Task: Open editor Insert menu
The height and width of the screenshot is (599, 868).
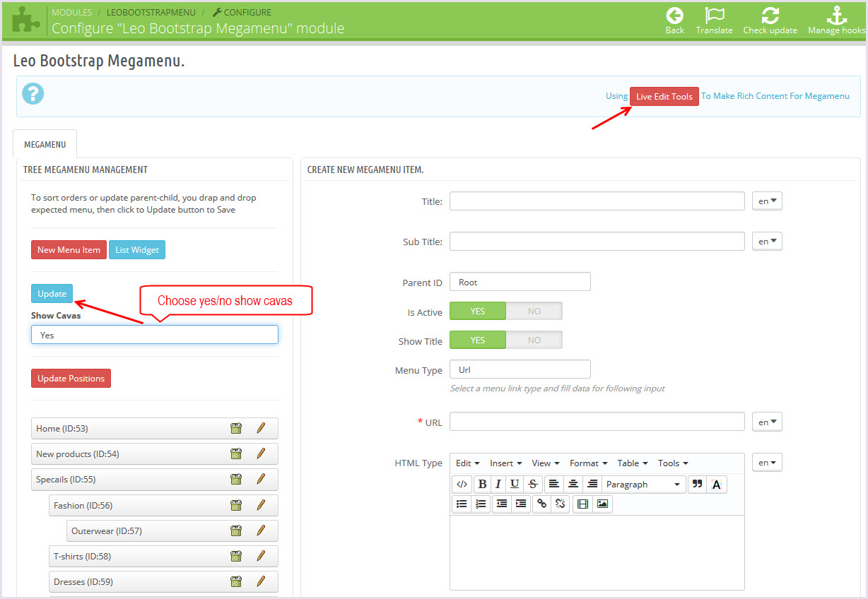Action: [505, 463]
